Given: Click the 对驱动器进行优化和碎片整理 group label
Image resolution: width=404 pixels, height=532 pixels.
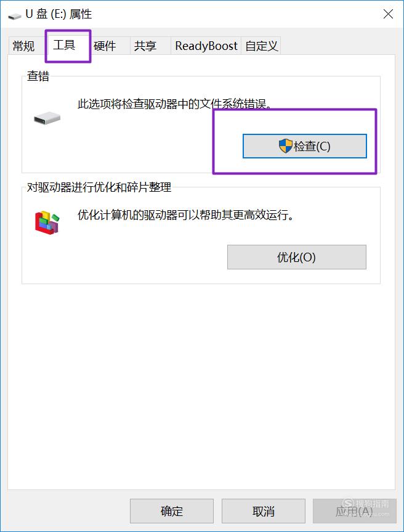Looking at the screenshot, I should point(99,187).
